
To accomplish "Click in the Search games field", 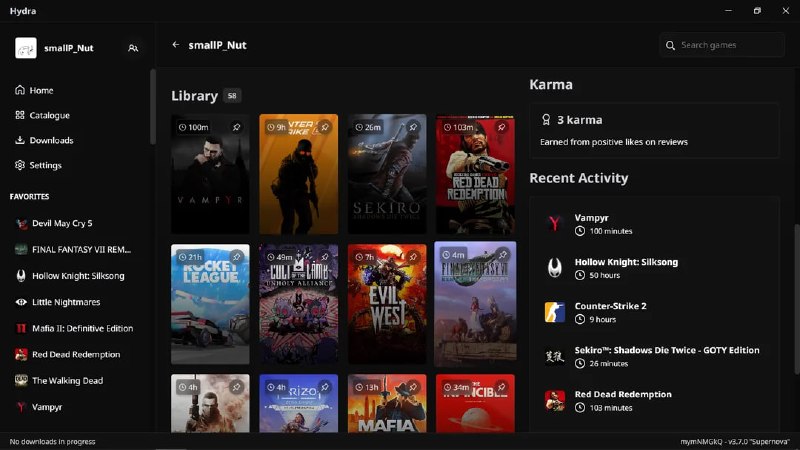I will 722,45.
